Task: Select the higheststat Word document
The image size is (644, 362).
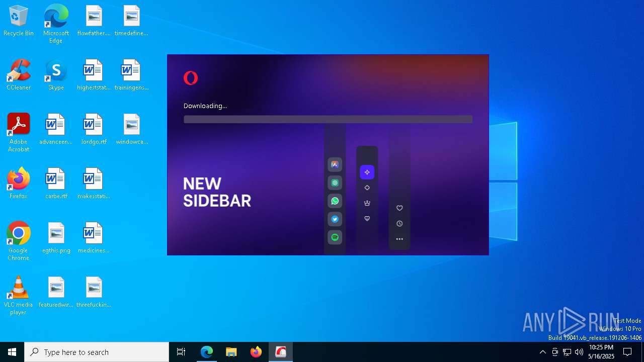Action: click(x=94, y=75)
